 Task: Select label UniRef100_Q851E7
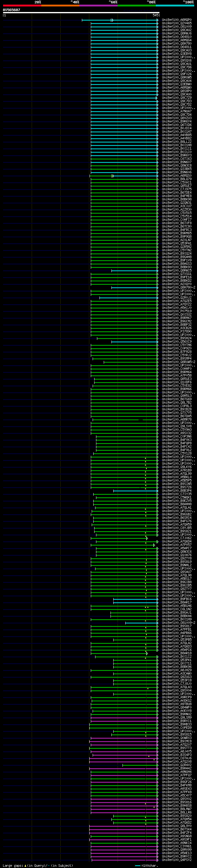[x=177, y=186]
